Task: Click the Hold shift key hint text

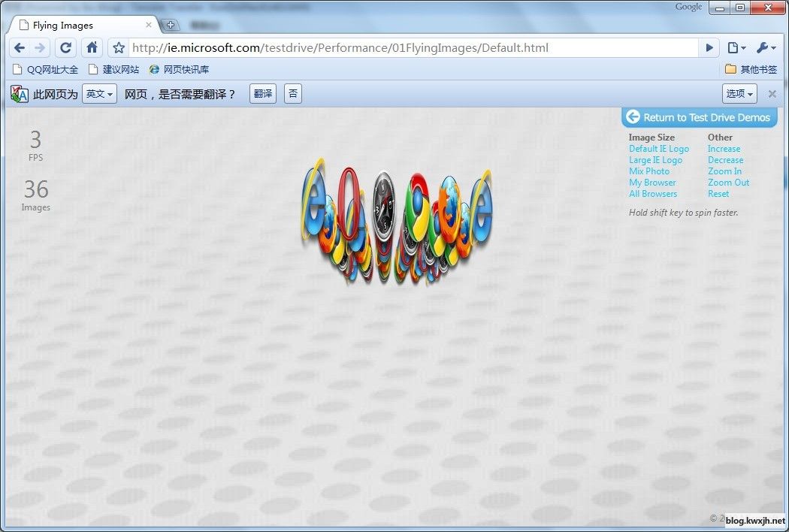Action: [x=683, y=213]
